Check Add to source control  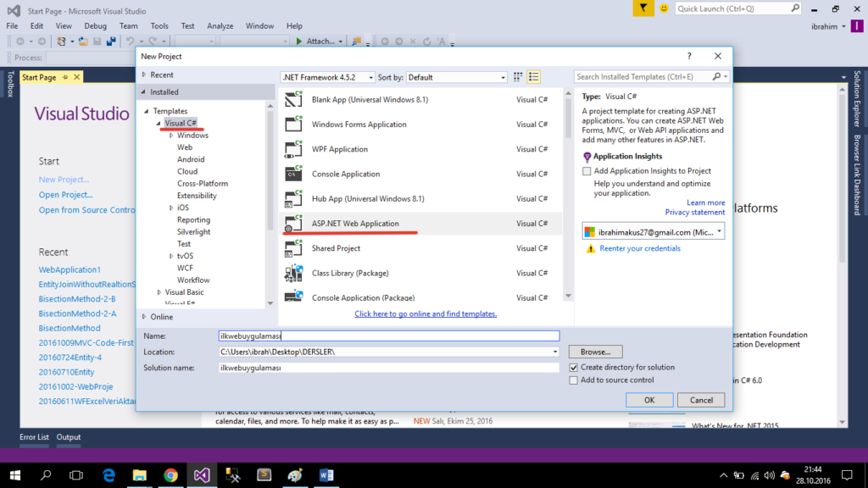pyautogui.click(x=574, y=380)
